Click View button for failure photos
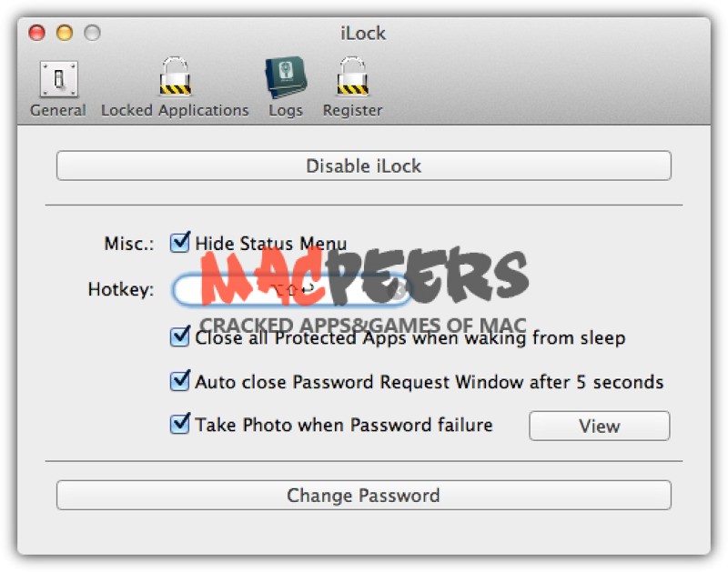The width and height of the screenshot is (728, 572). [x=600, y=426]
